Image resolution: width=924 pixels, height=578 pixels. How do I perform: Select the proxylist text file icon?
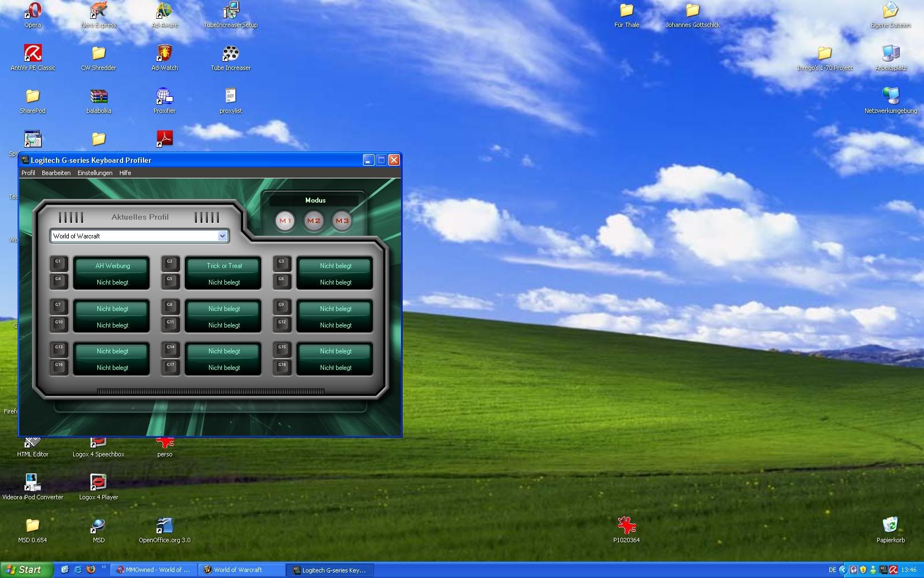click(x=230, y=101)
